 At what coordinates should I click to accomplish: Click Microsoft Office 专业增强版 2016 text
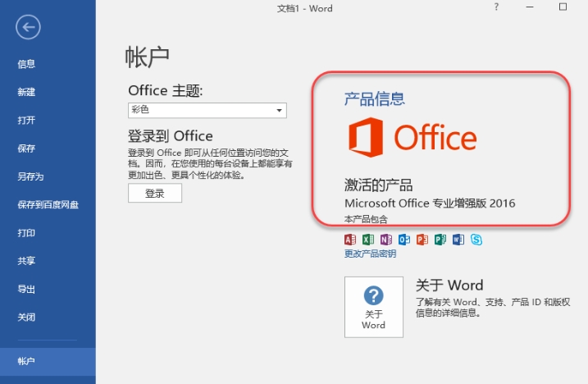pyautogui.click(x=430, y=203)
